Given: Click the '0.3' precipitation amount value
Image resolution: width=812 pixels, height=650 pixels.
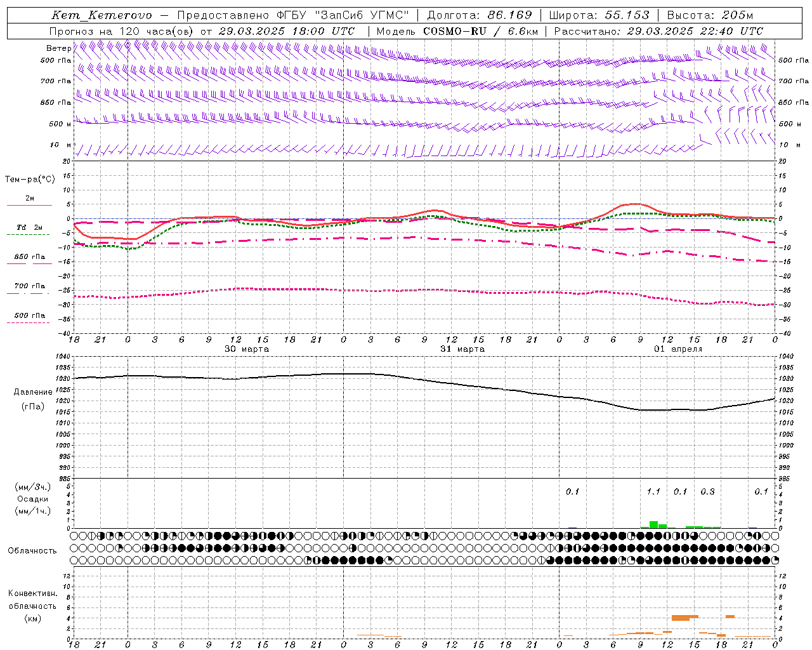Looking at the screenshot, I should [x=707, y=492].
